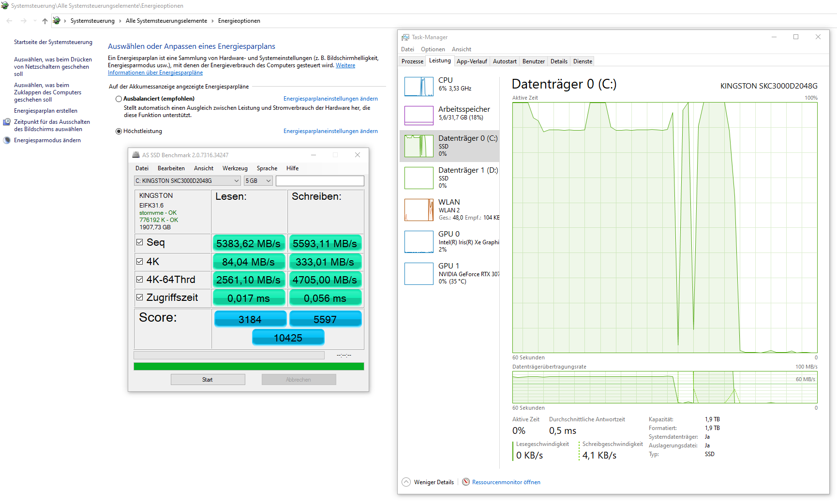Click the empty text field beside 5 GB
This screenshot has width=837, height=504.
pos(320,181)
